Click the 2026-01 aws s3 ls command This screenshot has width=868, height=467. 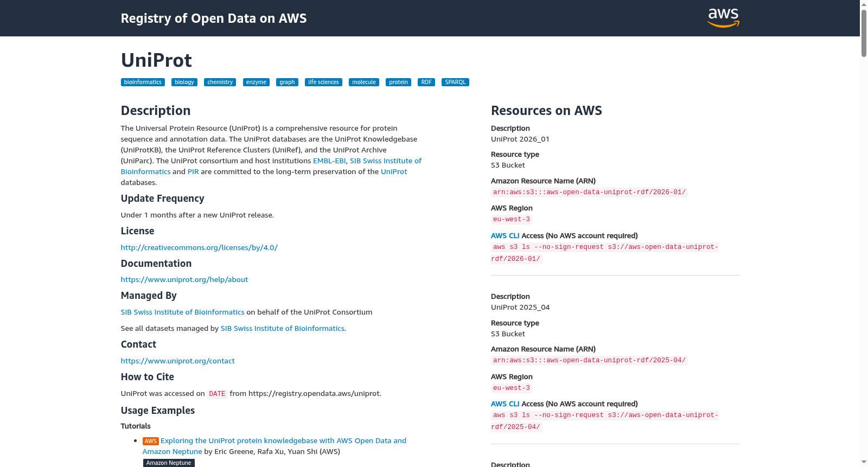605,253
